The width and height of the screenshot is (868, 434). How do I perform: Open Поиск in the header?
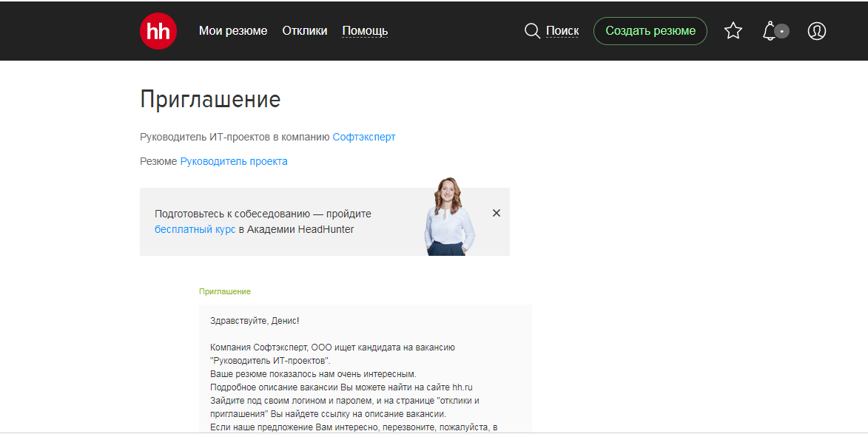coord(562,31)
